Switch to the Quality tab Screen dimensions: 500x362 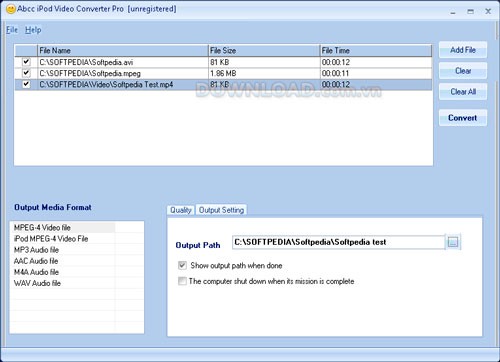click(x=180, y=210)
